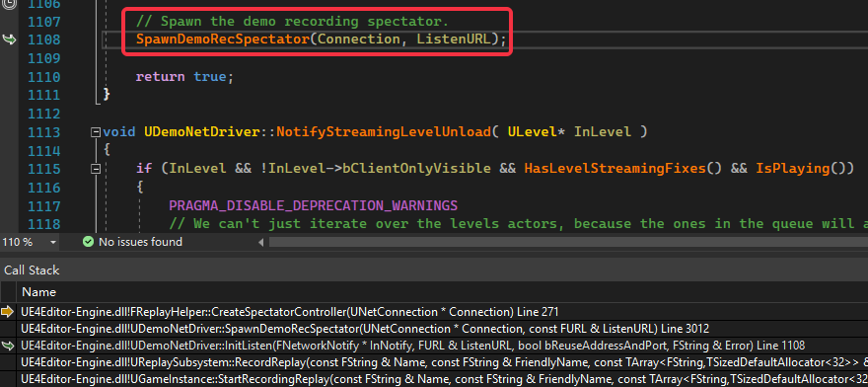868x387 pixels.
Task: Open the 110 % zoom dropdown
Action: tap(53, 242)
